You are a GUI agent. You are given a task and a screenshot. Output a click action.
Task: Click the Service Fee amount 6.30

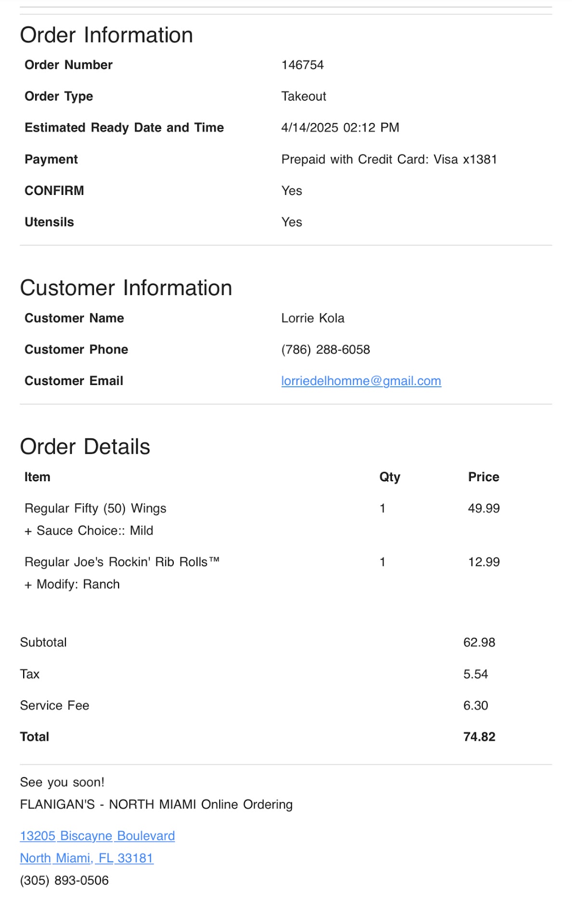tap(475, 706)
